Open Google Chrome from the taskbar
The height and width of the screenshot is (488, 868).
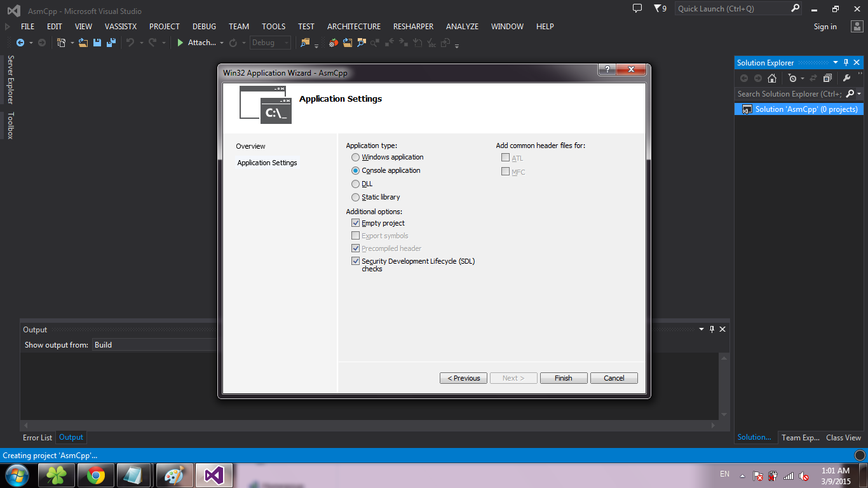[x=96, y=475]
